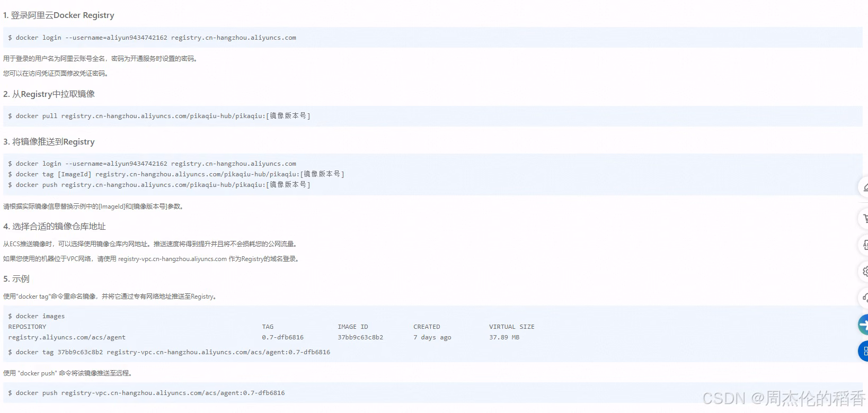Open the blue grid apps floating button
The width and height of the screenshot is (868, 413).
[864, 352]
